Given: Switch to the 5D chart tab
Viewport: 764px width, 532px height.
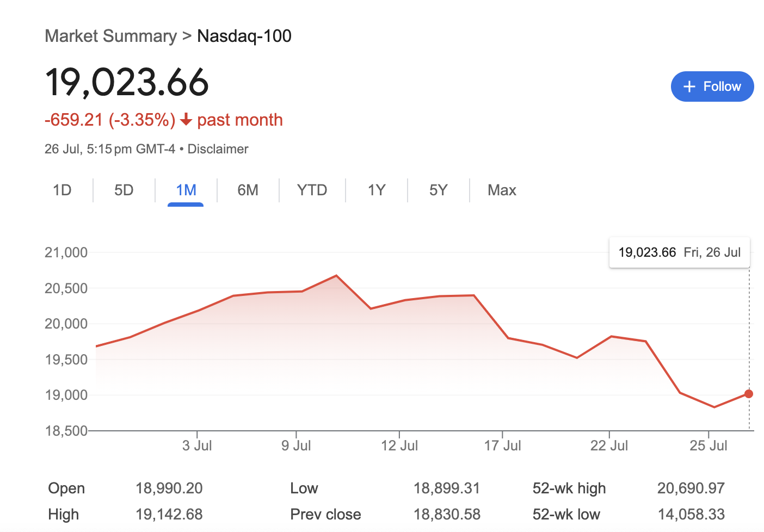Looking at the screenshot, I should (124, 190).
